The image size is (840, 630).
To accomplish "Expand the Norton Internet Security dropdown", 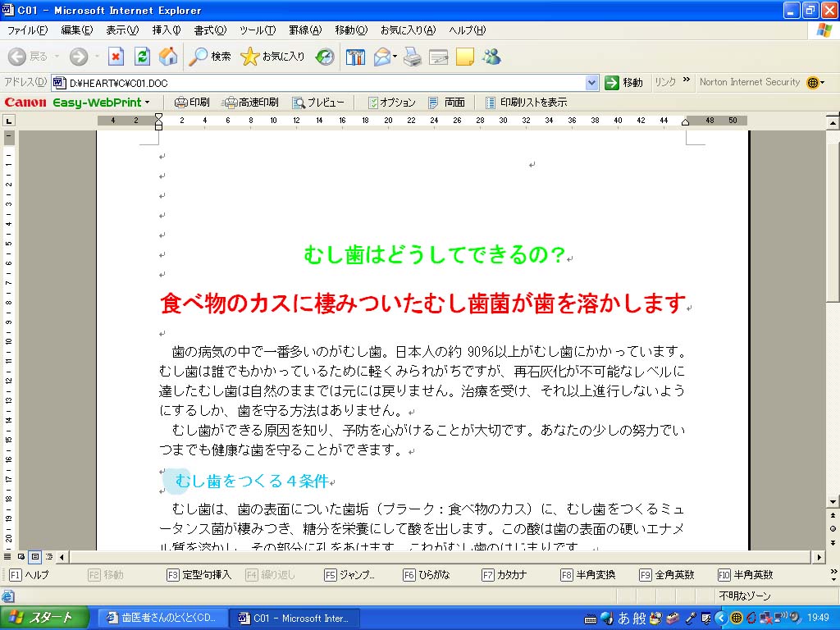I will (822, 83).
